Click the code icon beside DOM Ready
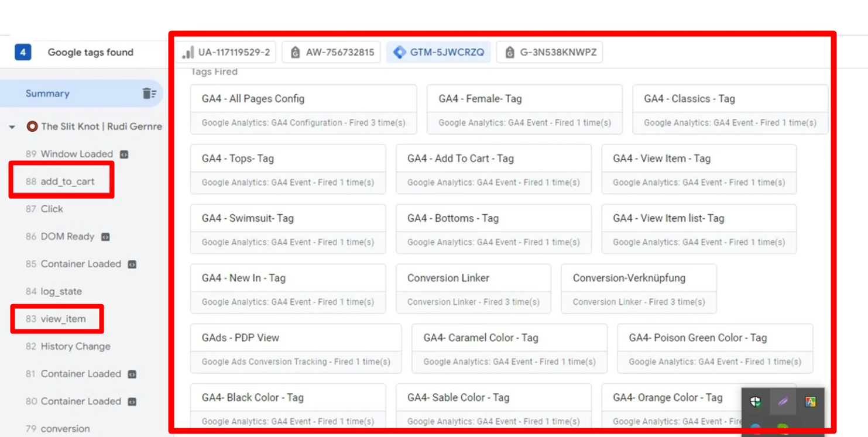The width and height of the screenshot is (868, 437). pyautogui.click(x=105, y=237)
